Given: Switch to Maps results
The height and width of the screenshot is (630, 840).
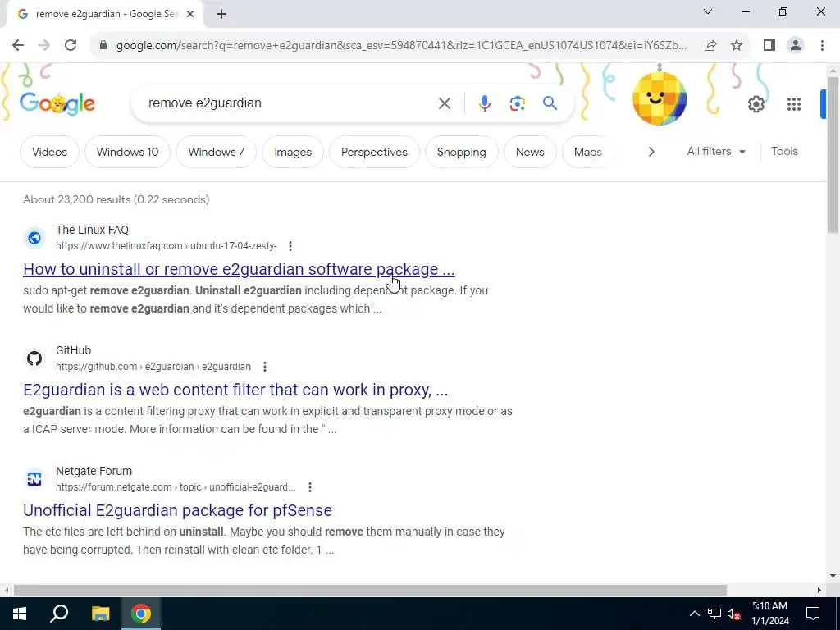Looking at the screenshot, I should (x=587, y=152).
